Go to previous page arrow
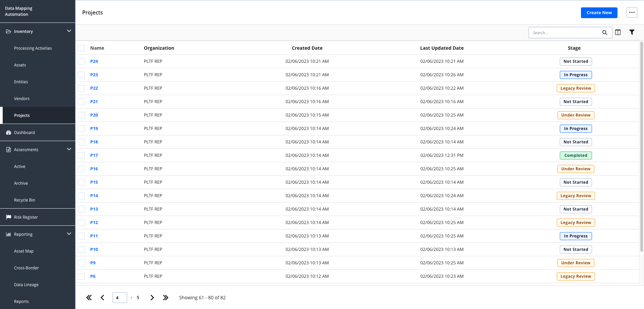The image size is (644, 309). pos(102,298)
